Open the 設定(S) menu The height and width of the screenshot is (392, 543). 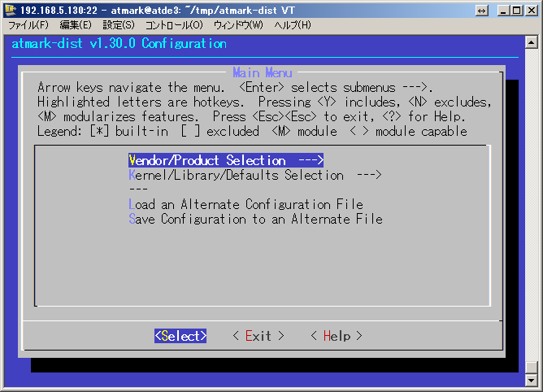[119, 25]
